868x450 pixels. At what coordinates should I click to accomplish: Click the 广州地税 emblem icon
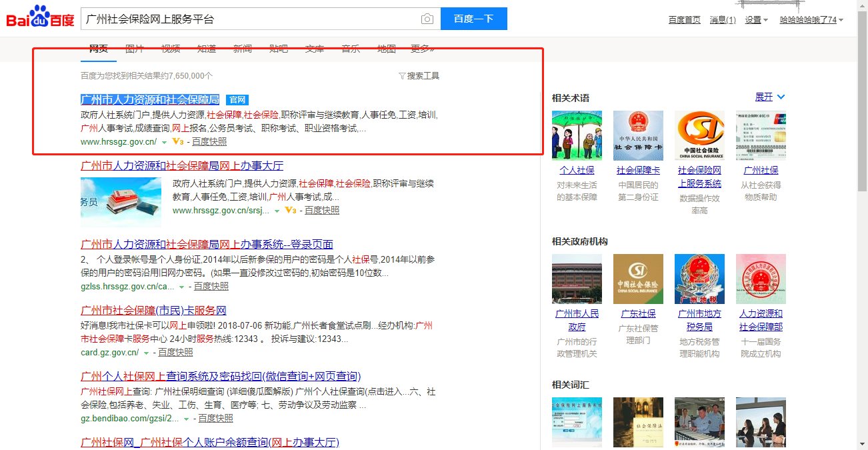(x=699, y=279)
